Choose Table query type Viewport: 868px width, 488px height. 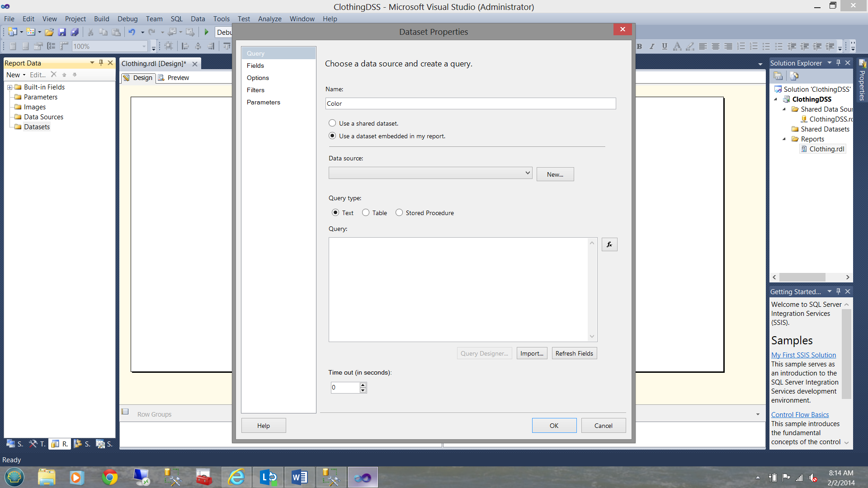[x=366, y=212]
